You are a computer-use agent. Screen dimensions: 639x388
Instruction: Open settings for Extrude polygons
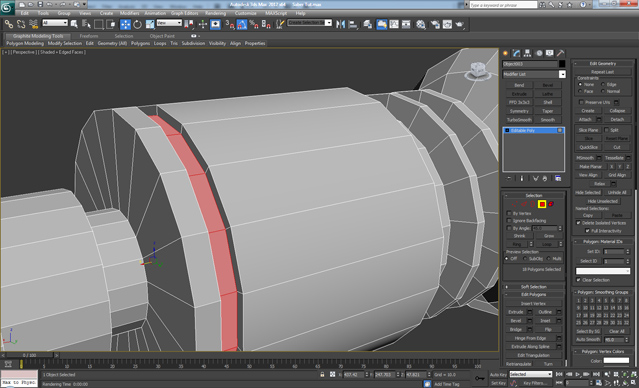point(530,312)
